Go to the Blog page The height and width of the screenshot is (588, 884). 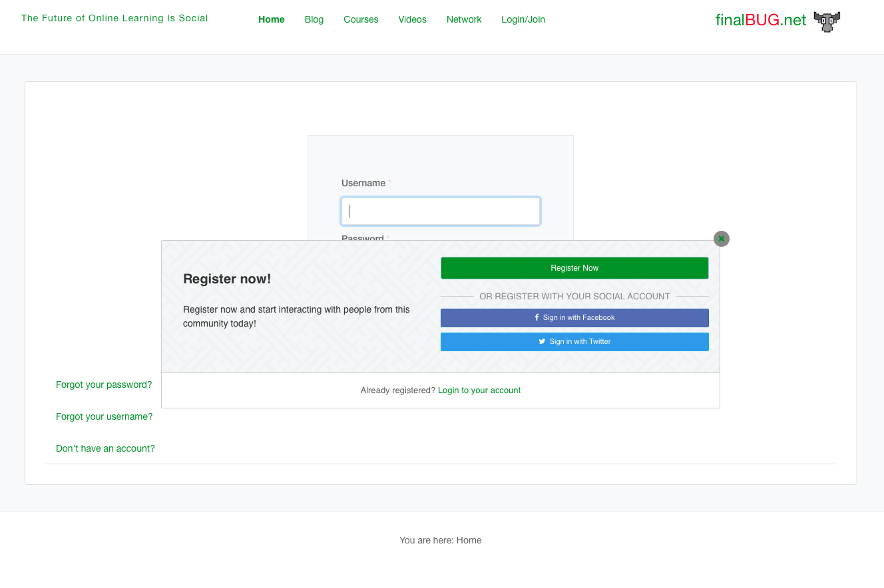pos(314,19)
